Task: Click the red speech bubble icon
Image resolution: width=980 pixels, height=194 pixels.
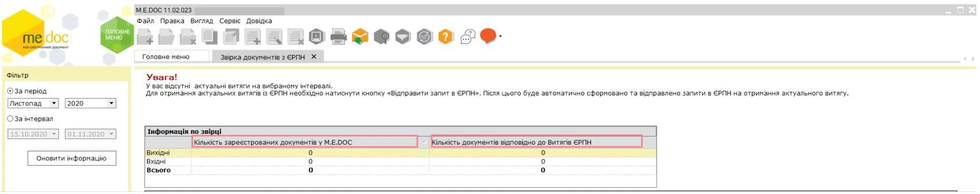Action: click(489, 36)
